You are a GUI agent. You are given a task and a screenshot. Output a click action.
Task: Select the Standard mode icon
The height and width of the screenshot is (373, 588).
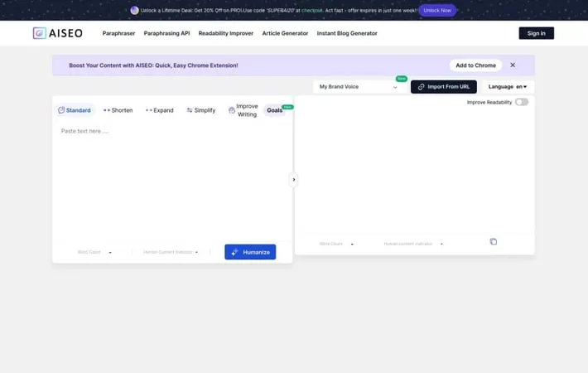click(61, 110)
